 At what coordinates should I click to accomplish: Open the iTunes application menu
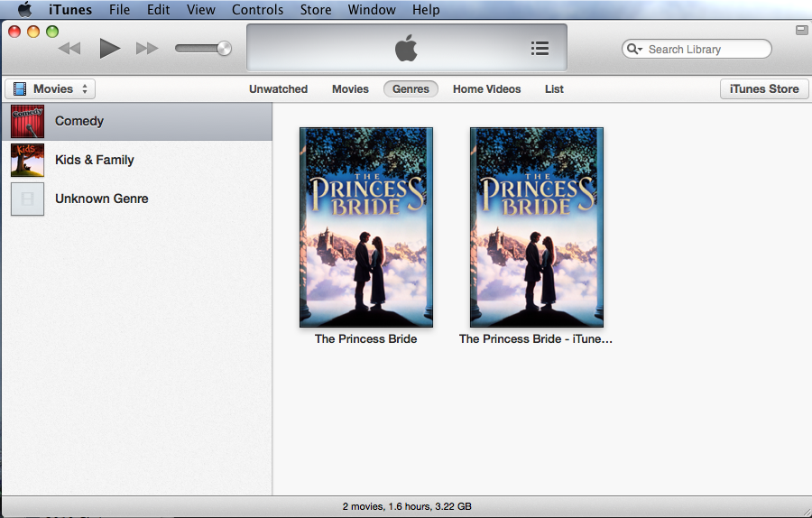[70, 9]
